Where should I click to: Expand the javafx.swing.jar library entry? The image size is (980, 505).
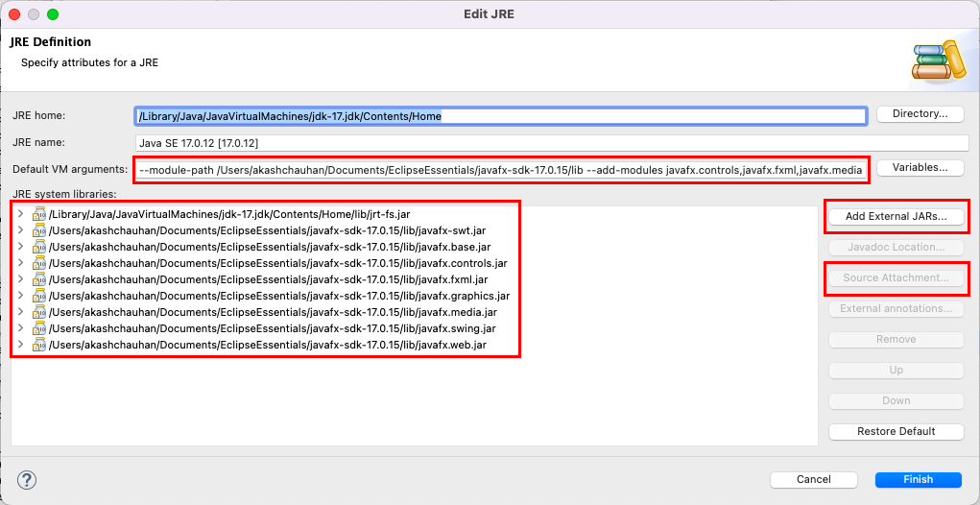[x=20, y=327]
